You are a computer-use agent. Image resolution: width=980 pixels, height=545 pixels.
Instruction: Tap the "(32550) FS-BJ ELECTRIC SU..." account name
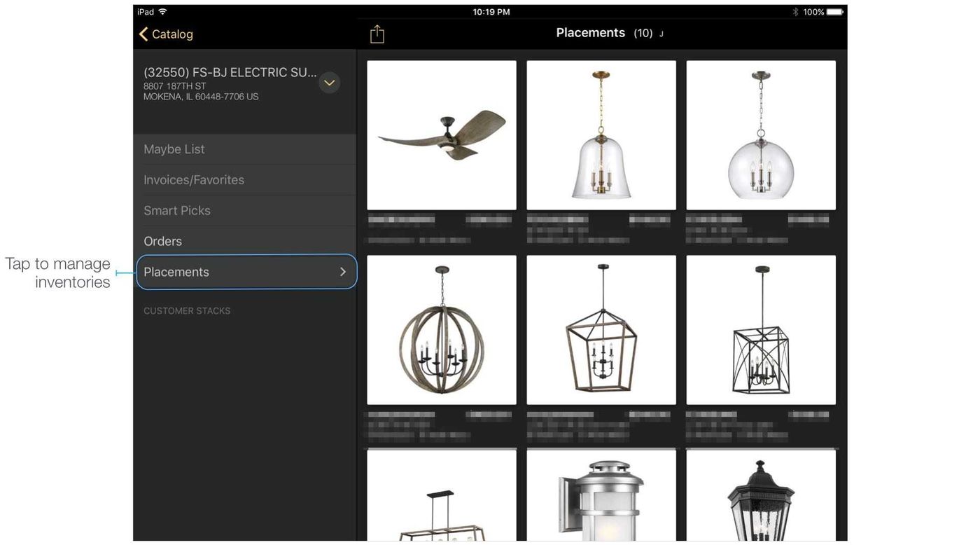230,72
